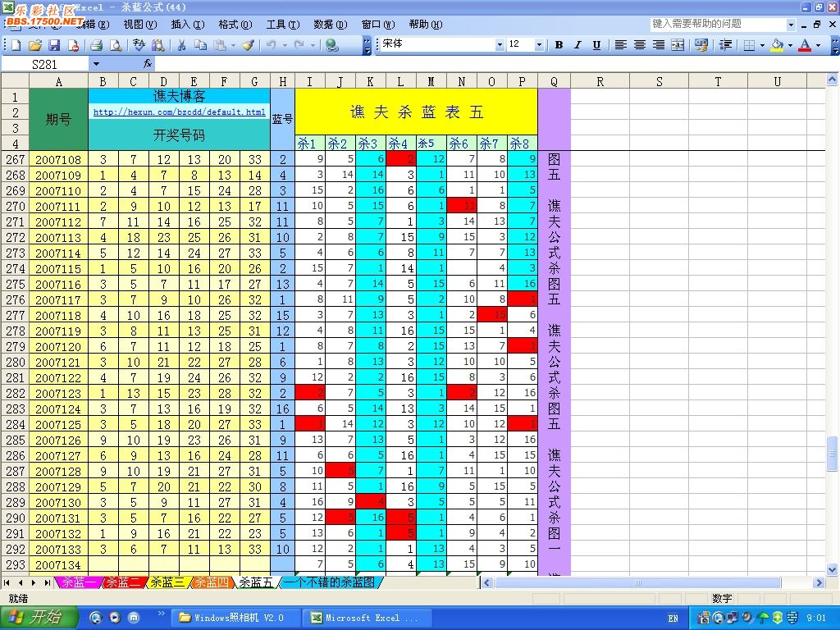This screenshot has width=840, height=630.
Task: Open the font name dropdown 宋体
Action: click(x=500, y=44)
